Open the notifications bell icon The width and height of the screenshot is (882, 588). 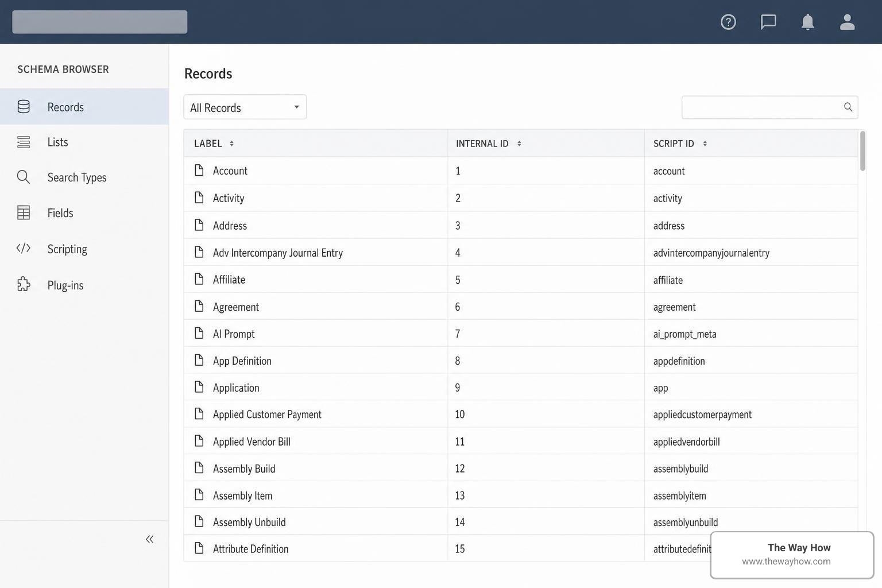coord(807,22)
